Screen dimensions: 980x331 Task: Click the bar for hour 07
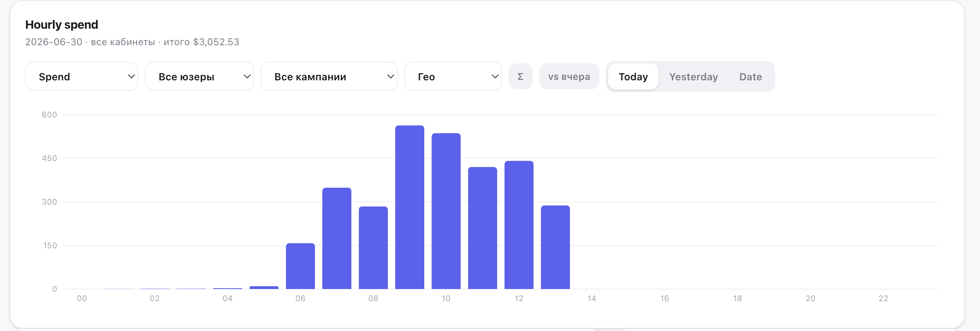click(337, 238)
